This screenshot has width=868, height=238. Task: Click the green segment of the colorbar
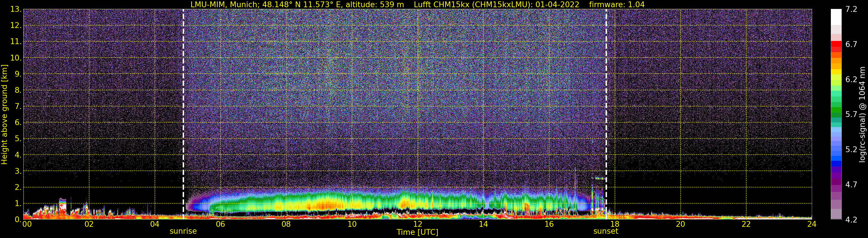tap(836, 110)
